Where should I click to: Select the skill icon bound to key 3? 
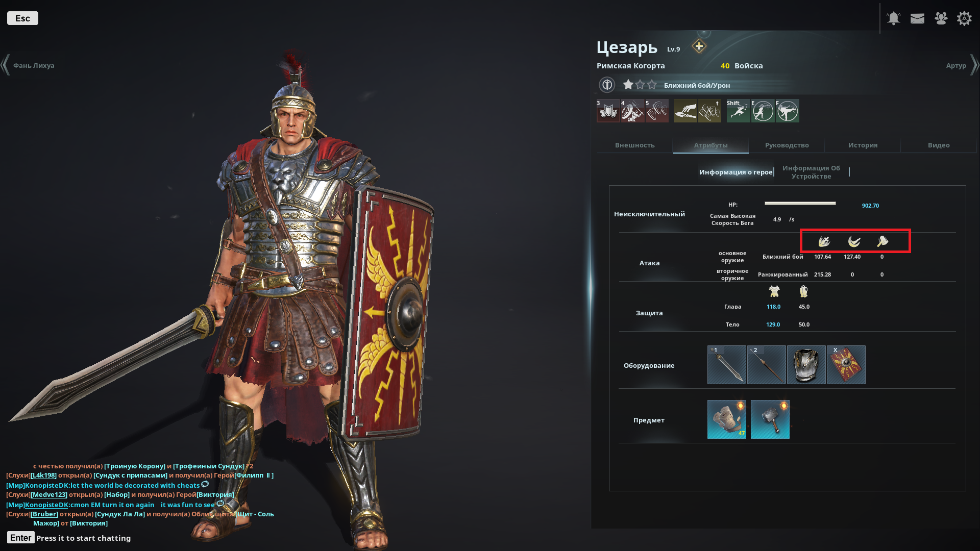coord(608,111)
